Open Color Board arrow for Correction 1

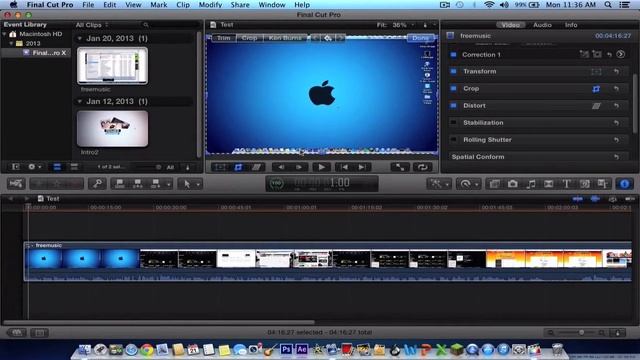(621, 54)
